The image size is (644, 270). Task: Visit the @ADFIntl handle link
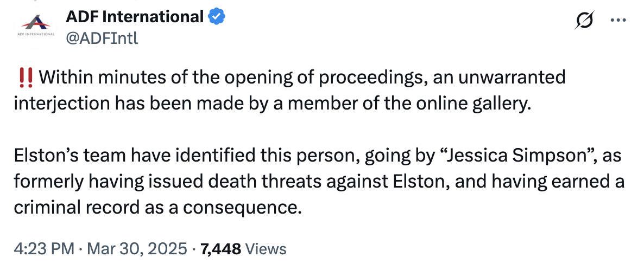coord(102,38)
